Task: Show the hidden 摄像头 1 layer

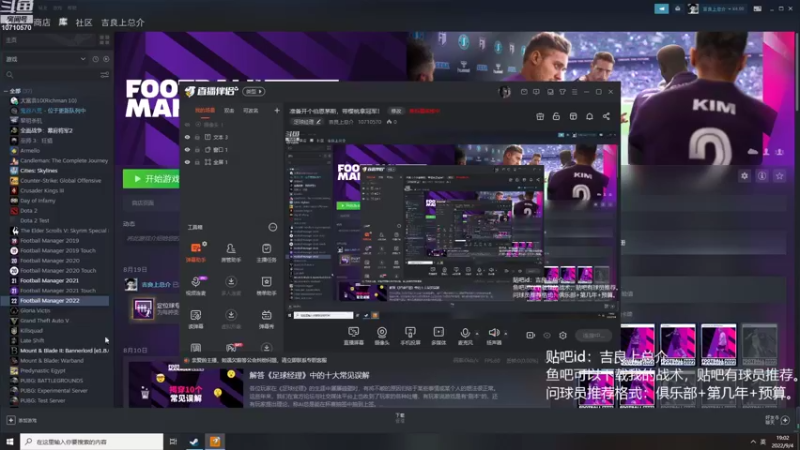Action: click(x=187, y=124)
